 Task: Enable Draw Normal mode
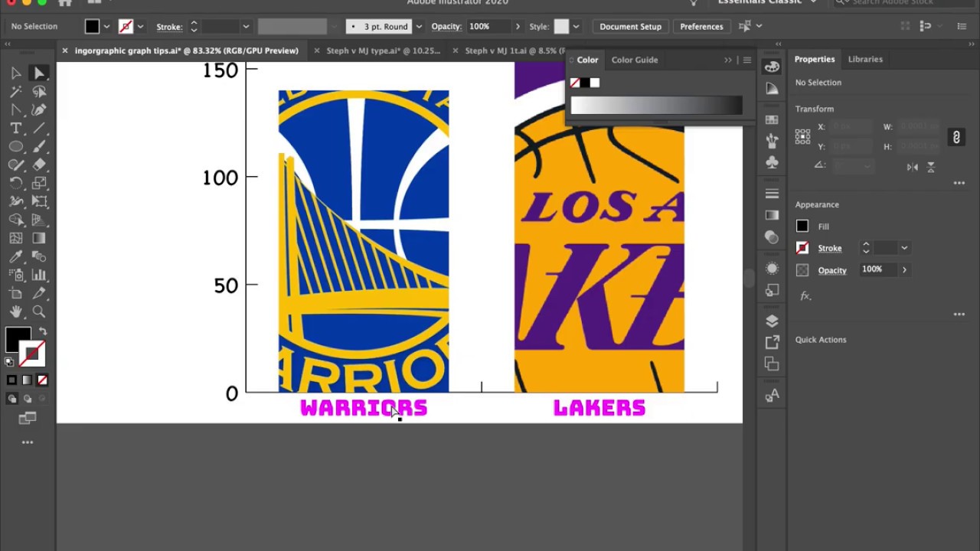11,399
